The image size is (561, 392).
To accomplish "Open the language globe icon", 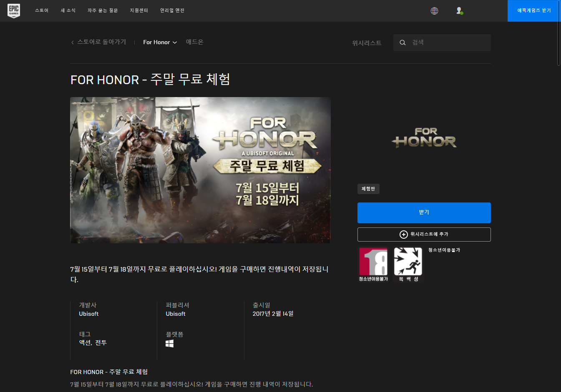I will point(434,11).
